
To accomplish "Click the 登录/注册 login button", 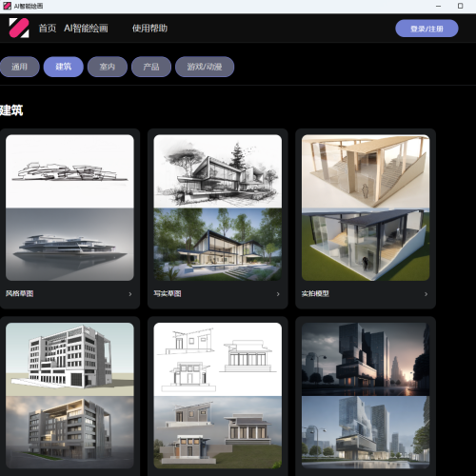I will coord(426,29).
